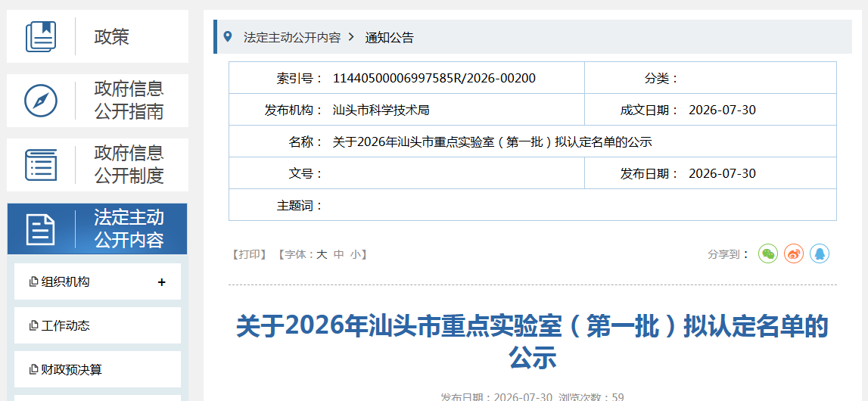Share the article to Weibo
The height and width of the screenshot is (401, 868).
(x=793, y=254)
